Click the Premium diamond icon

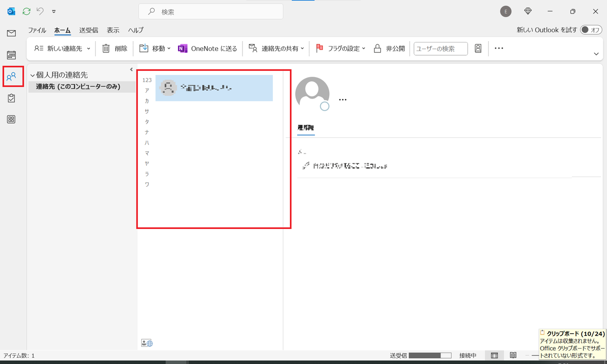[528, 11]
